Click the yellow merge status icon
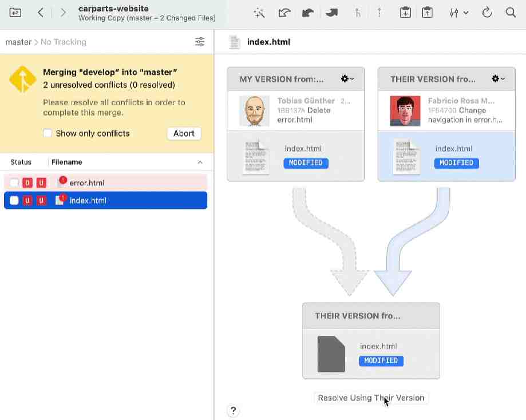Image resolution: width=526 pixels, height=420 pixels. (23, 79)
